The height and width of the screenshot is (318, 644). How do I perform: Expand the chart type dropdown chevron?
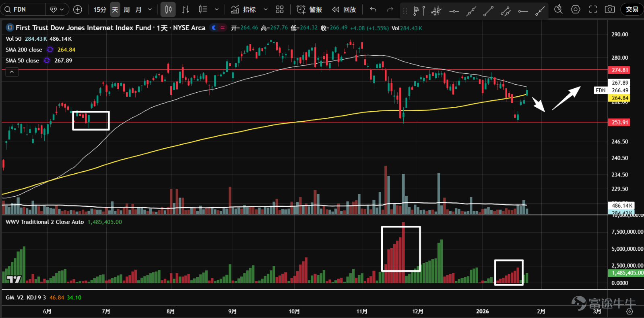(217, 9)
